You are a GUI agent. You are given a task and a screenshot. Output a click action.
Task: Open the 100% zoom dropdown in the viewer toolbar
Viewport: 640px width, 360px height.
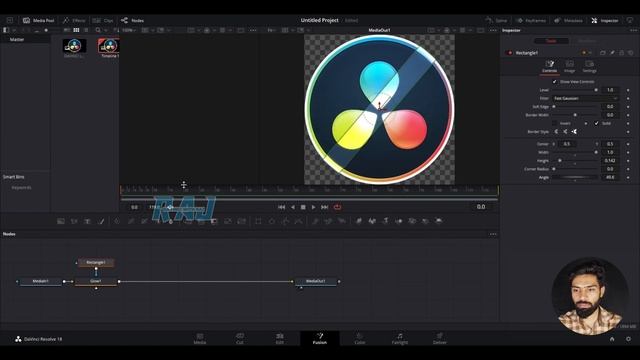tap(129, 30)
